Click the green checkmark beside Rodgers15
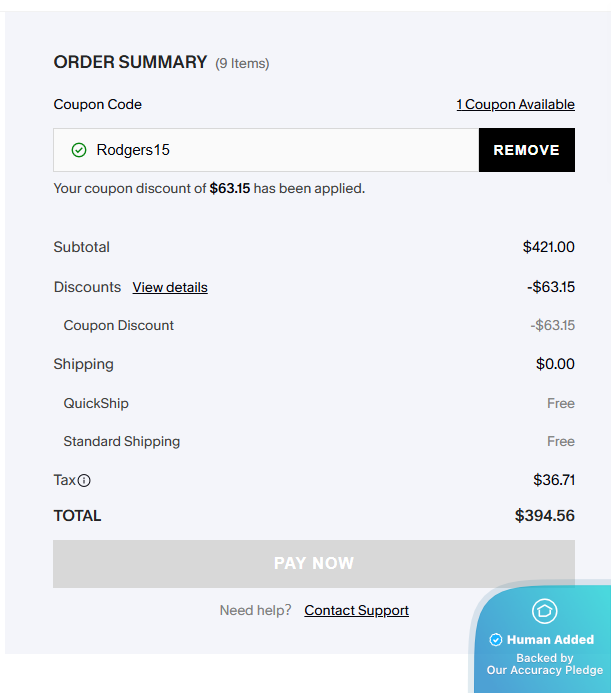 [x=79, y=150]
